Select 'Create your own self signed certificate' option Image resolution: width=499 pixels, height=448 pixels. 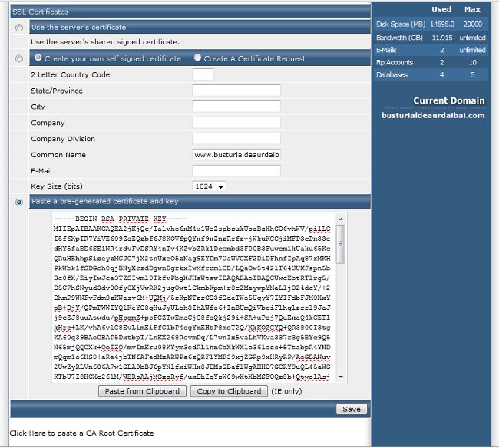(x=37, y=58)
